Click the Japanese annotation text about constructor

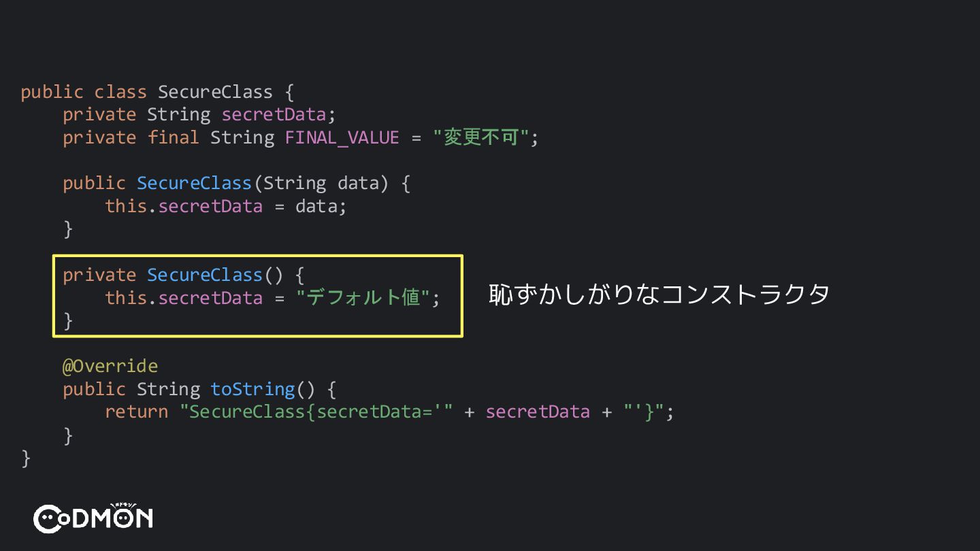click(659, 295)
